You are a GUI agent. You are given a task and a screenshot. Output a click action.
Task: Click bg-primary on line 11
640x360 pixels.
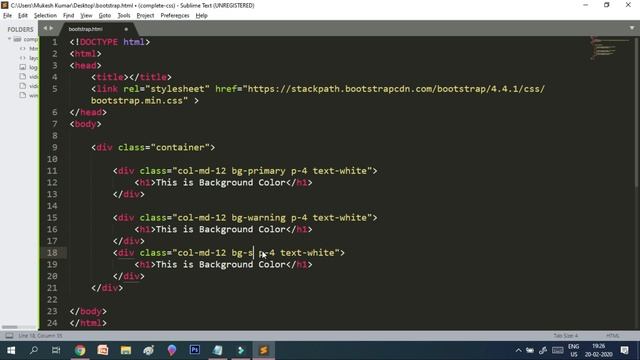pos(258,171)
